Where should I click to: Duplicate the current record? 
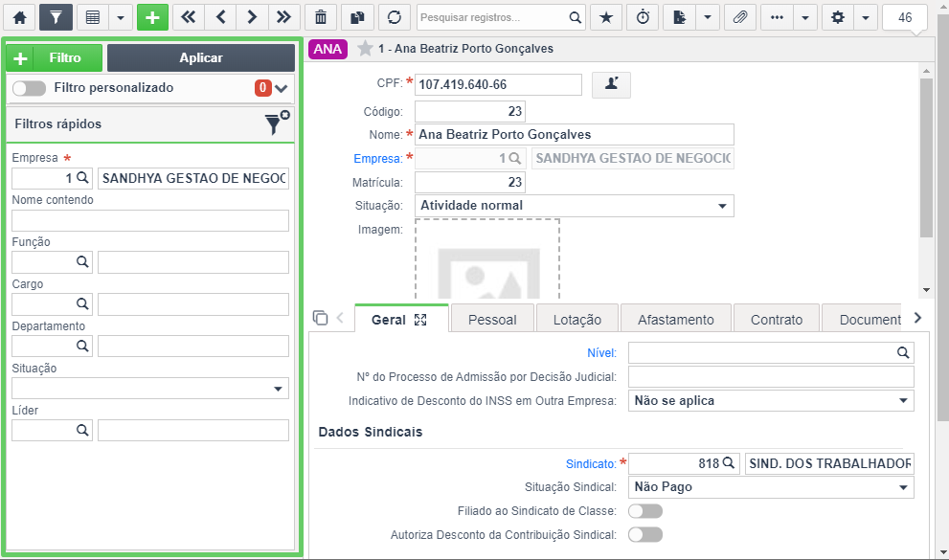(358, 17)
